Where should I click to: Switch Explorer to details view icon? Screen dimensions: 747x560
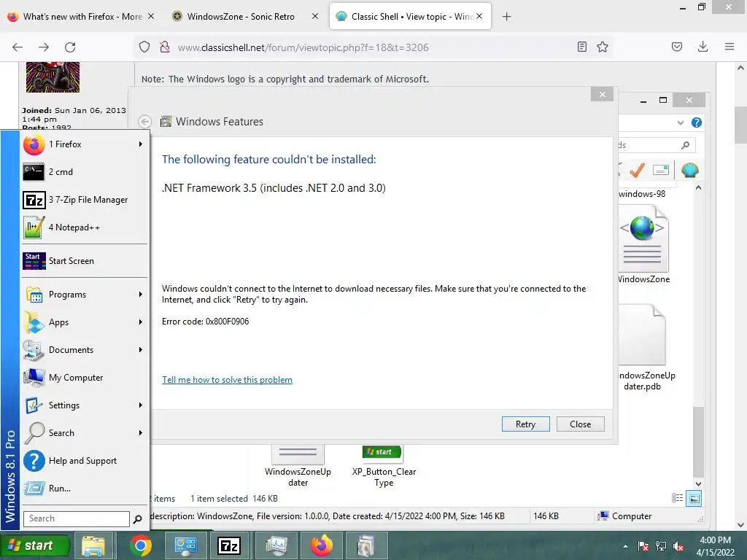677,499
